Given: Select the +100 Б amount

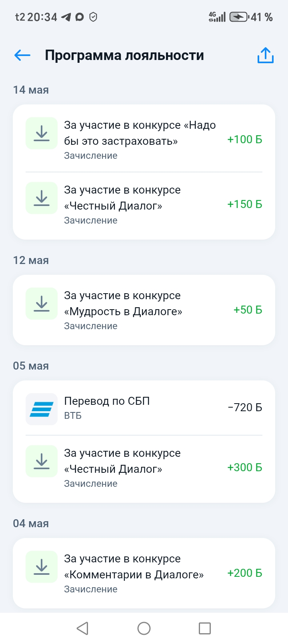Looking at the screenshot, I should coord(245,140).
